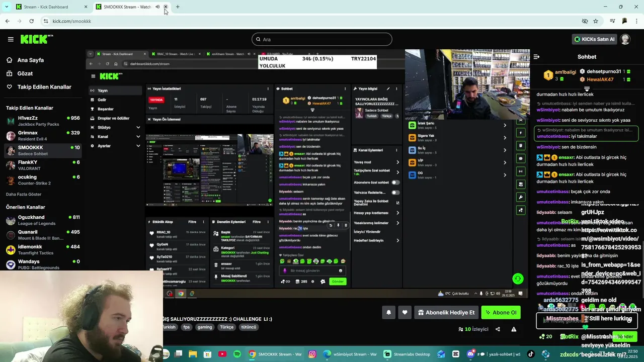Image resolution: width=644 pixels, height=362 pixels.
Task: Reload the page in browser toolbar
Action: tap(31, 21)
